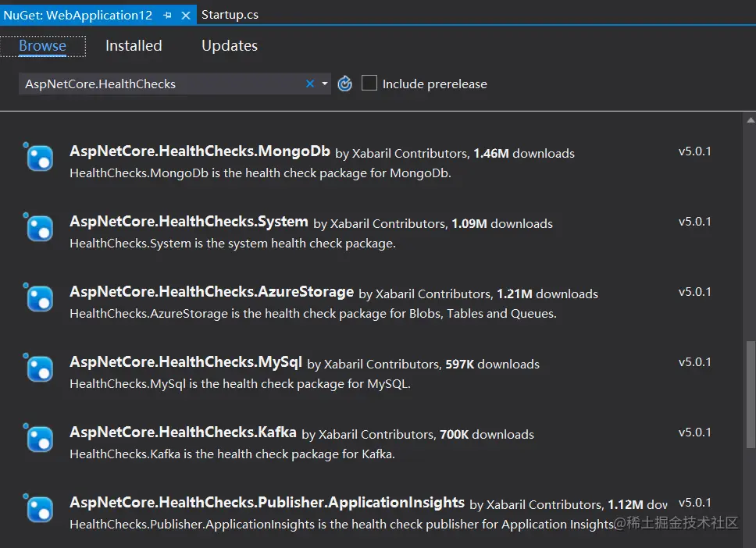Click 597K downloads text
The height and width of the screenshot is (548, 756).
(492, 365)
